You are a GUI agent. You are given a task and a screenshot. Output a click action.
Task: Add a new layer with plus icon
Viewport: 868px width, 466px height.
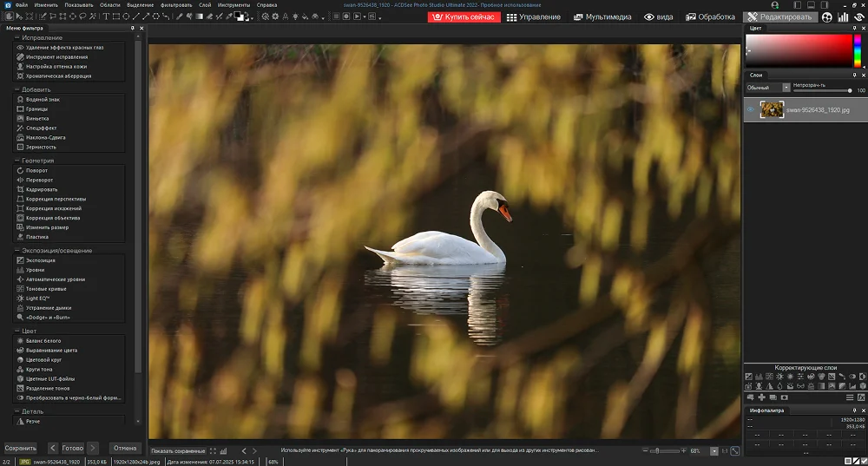[762, 397]
